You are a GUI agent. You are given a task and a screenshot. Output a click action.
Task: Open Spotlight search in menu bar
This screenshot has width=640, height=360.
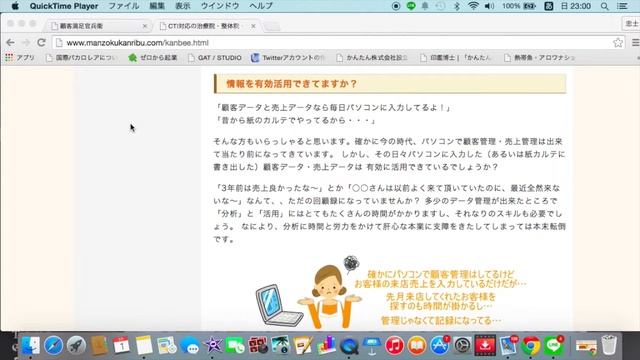pos(605,6)
